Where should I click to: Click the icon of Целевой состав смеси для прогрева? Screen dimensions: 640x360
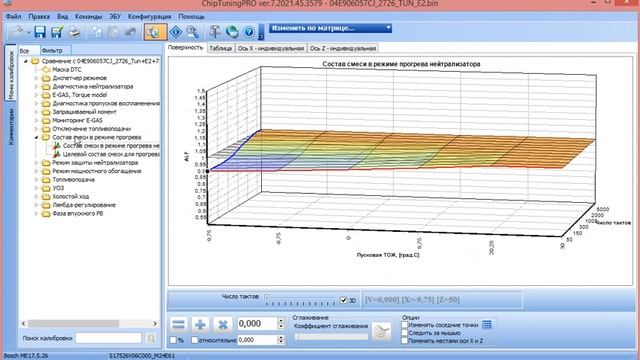(x=57, y=155)
